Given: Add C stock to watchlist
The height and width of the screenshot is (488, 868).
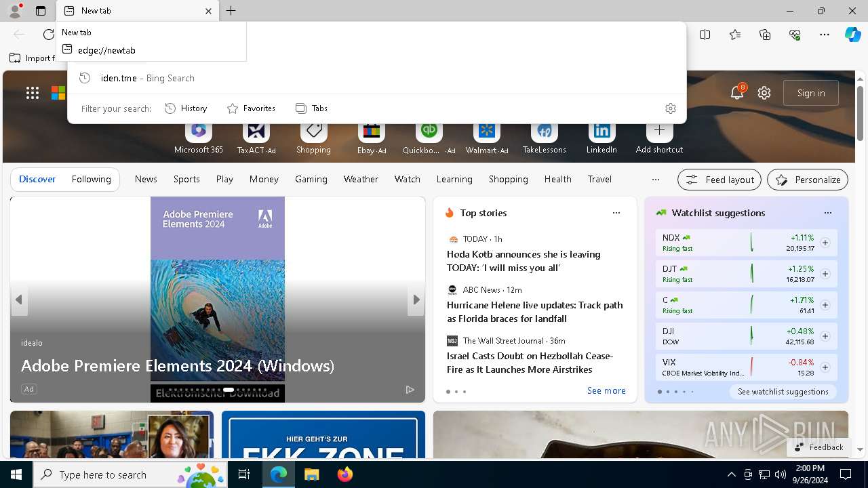Looking at the screenshot, I should [x=825, y=305].
